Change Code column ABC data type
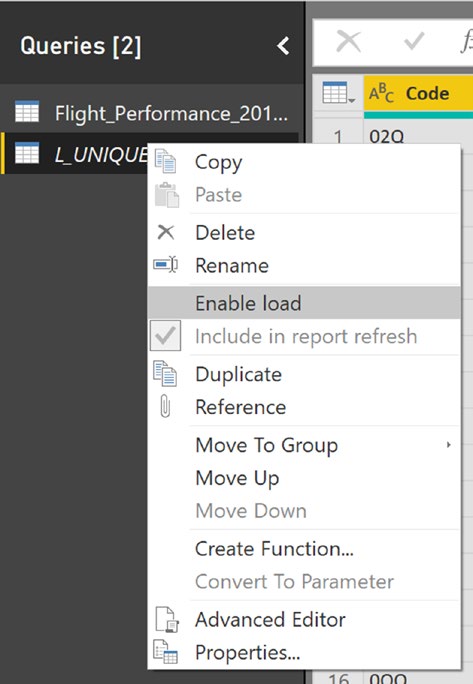This screenshot has height=684, width=473. click(x=381, y=93)
